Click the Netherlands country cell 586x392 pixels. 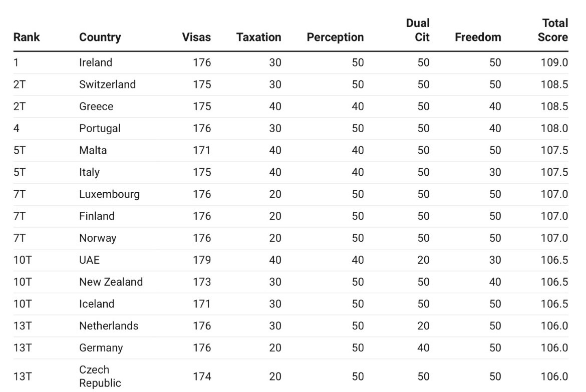(x=109, y=325)
